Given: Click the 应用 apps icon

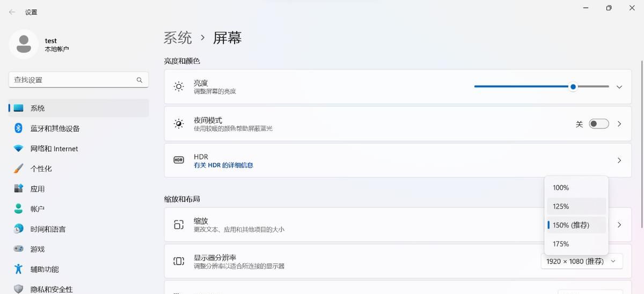Looking at the screenshot, I should click(x=19, y=189).
